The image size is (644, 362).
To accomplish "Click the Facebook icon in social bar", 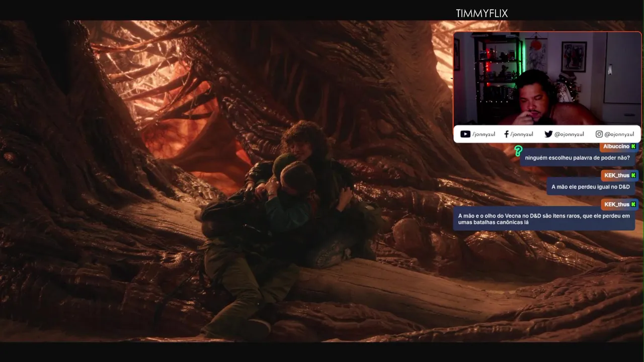I will pyautogui.click(x=507, y=134).
